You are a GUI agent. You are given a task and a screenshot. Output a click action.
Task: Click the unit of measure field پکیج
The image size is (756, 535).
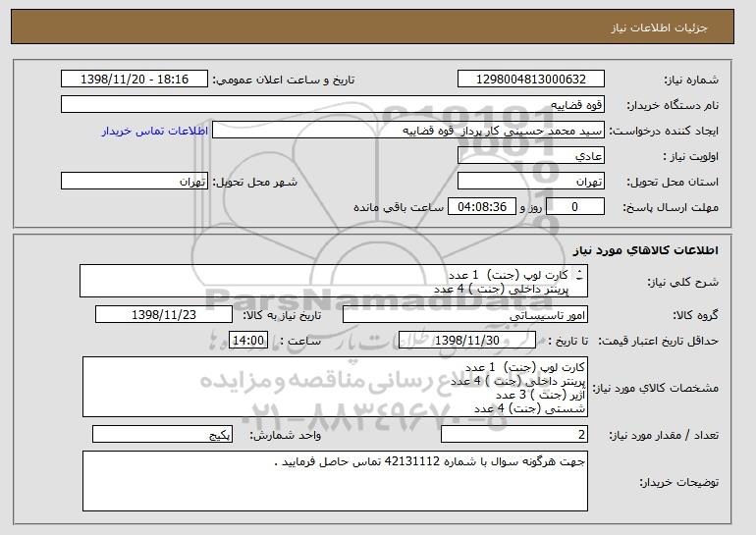tap(162, 434)
